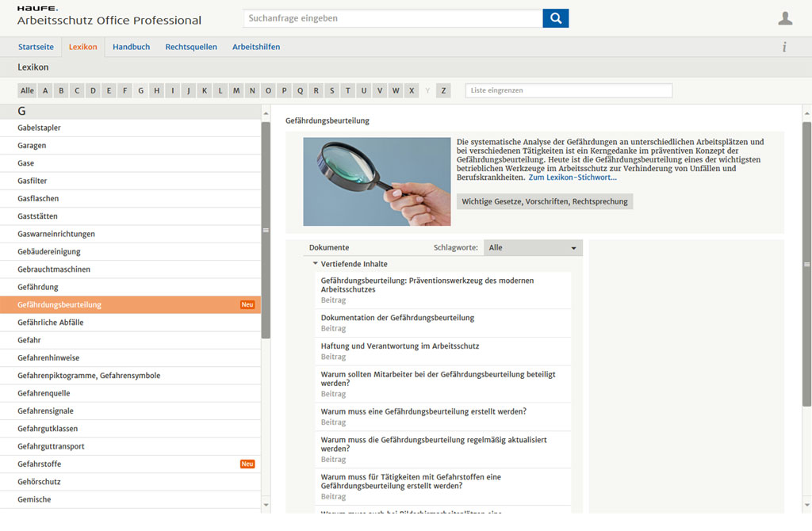
Task: Filter lexicon by letter X
Action: point(412,90)
